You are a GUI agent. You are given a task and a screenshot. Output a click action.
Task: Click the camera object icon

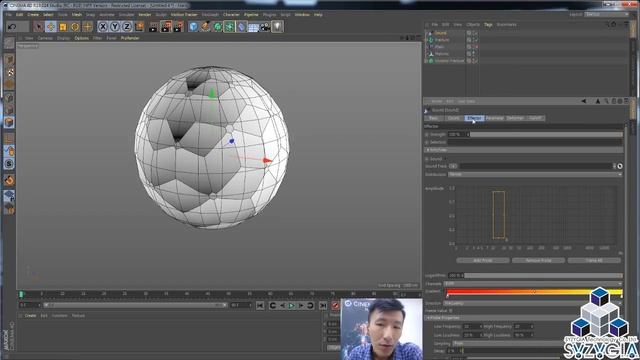265,27
